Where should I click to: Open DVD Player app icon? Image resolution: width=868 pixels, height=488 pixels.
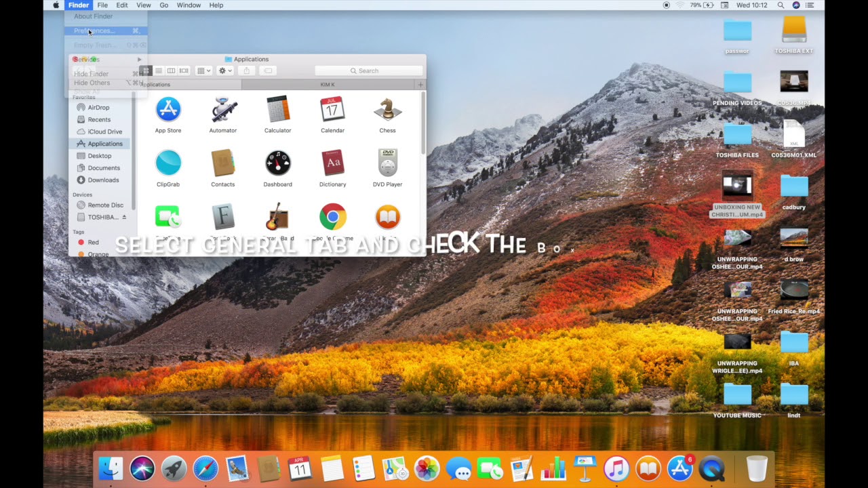387,163
